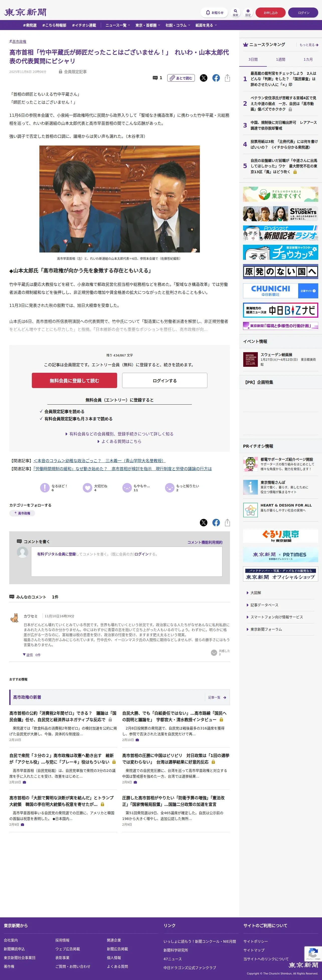Open the 東京情報さんぽ info icon

[x=250, y=487]
